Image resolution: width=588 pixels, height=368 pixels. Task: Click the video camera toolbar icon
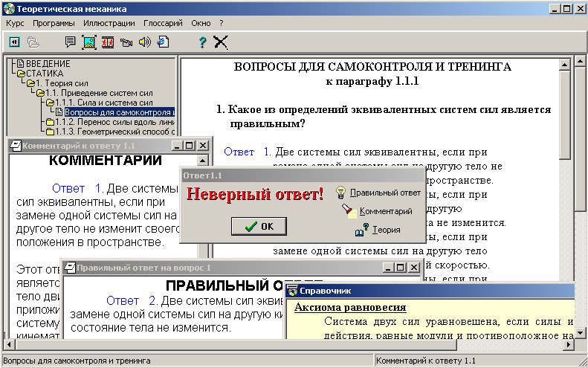point(126,42)
